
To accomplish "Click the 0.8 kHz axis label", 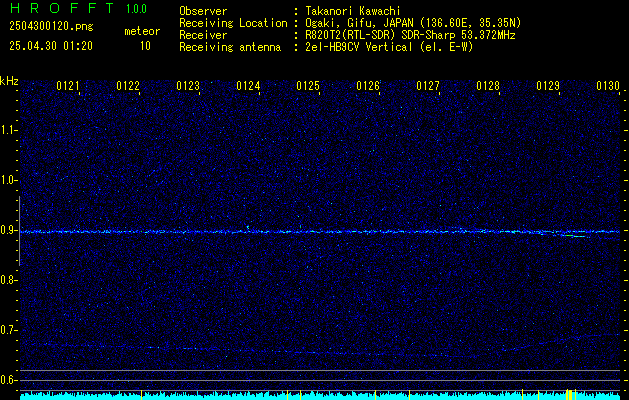I will tap(8, 280).
